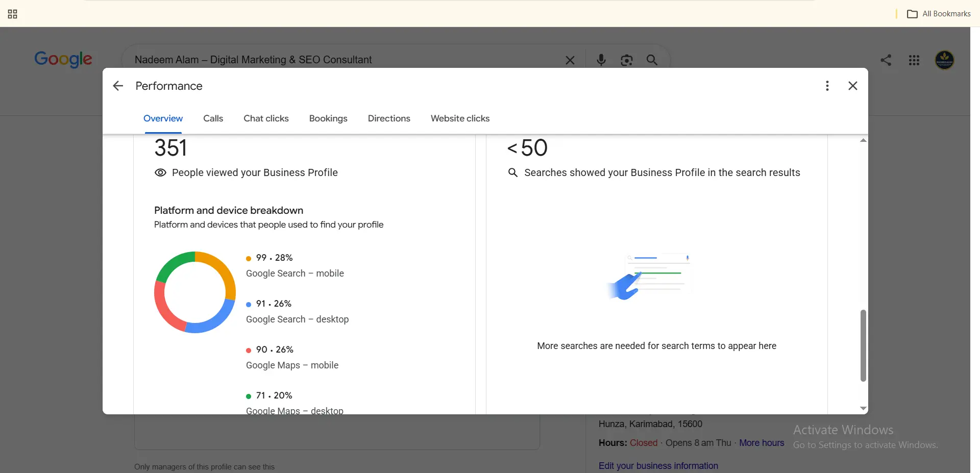Open the More hours link
The width and height of the screenshot is (980, 473).
click(x=762, y=443)
